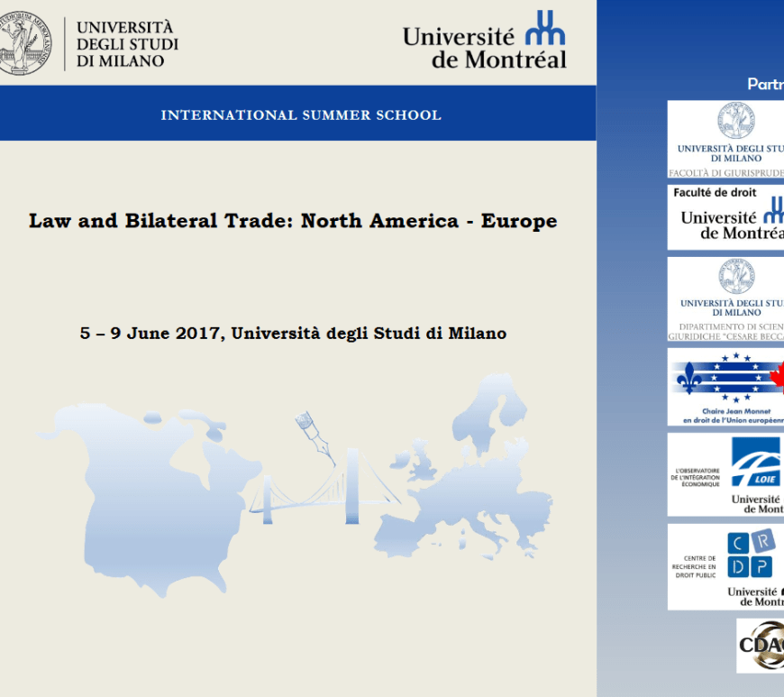Click the Centre de recherche en droit public text
The width and height of the screenshot is (784, 697).
point(694,567)
